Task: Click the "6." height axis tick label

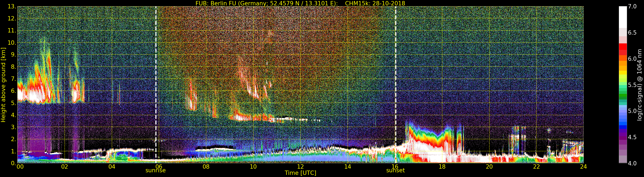Action: 14,91
